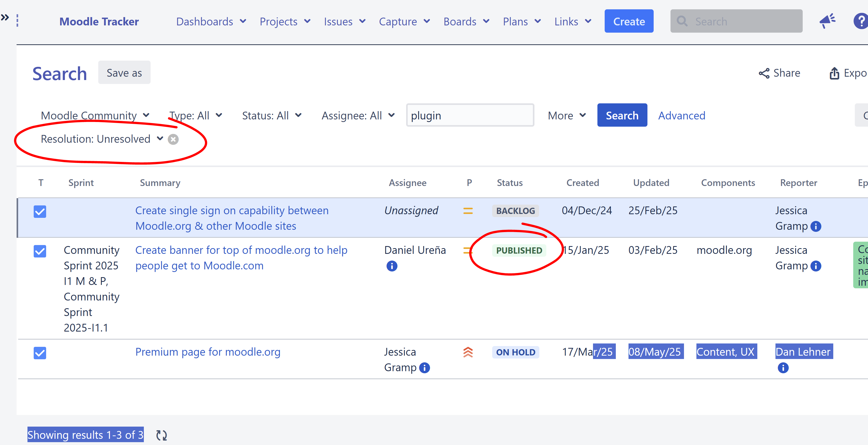868x445 pixels.
Task: Click the BACKLOG status badge
Action: pyautogui.click(x=515, y=211)
